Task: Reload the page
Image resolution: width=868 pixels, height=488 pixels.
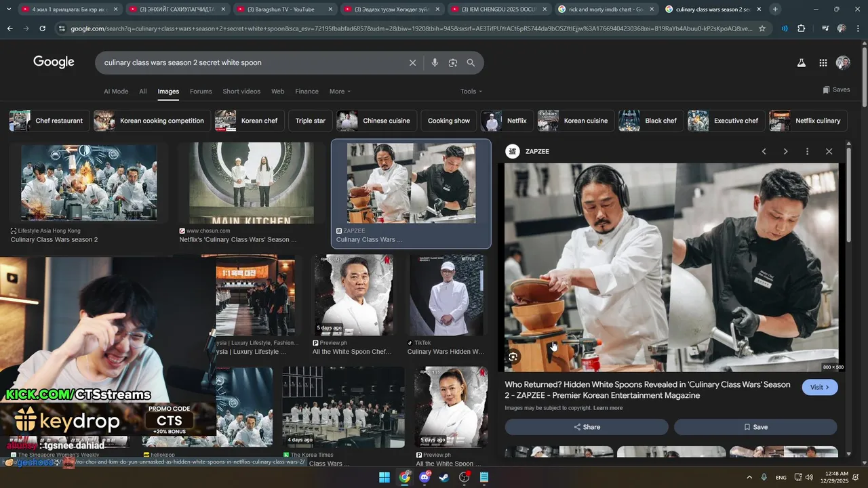Action: pos(42,28)
